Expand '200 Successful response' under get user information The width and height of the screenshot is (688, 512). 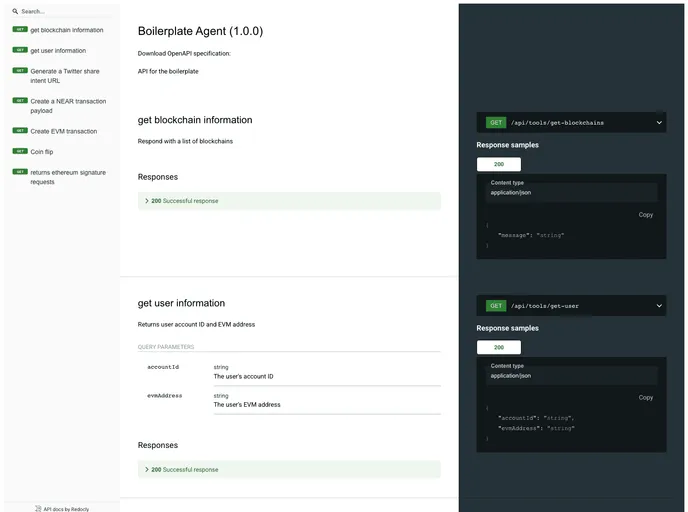289,469
